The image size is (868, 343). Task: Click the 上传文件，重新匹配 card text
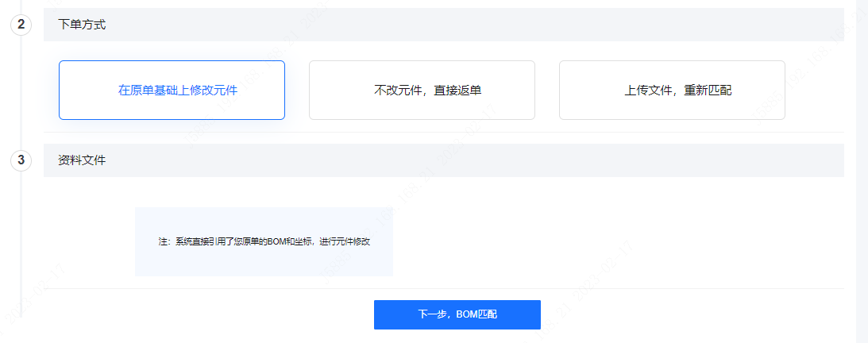click(x=677, y=91)
